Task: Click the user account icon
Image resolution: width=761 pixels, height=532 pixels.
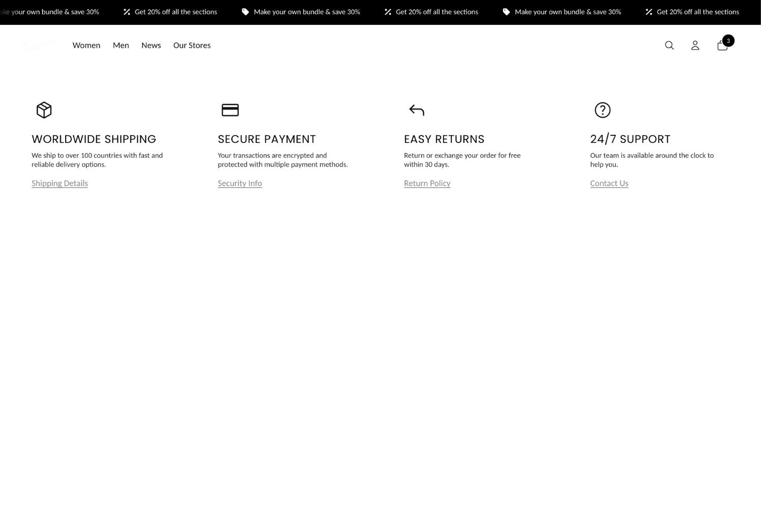Action: tap(695, 45)
